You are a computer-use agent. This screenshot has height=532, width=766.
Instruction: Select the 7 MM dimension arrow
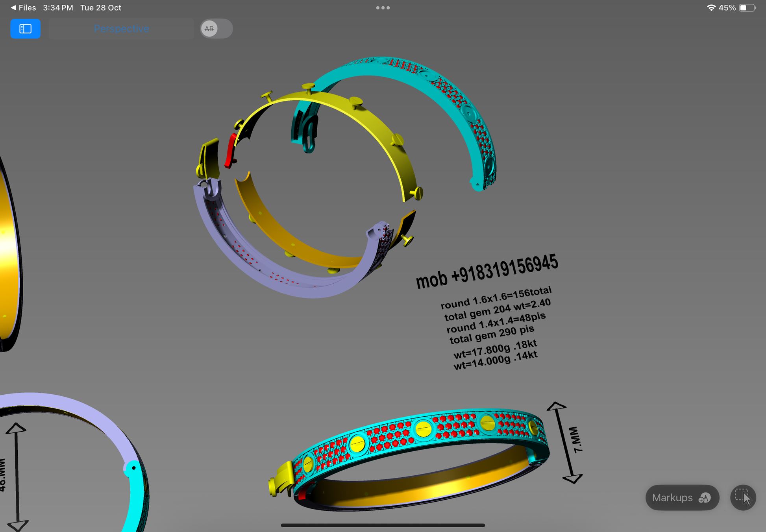(x=564, y=443)
